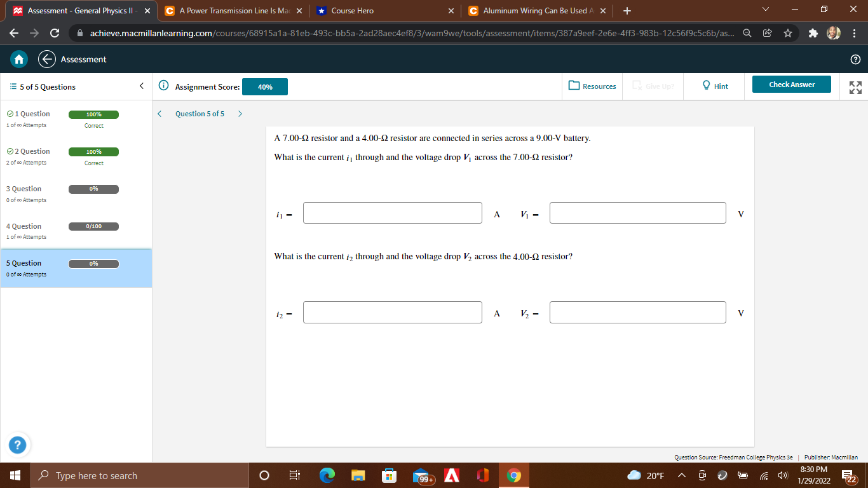Screen dimensions: 868x488
Task: Go back using the previous question arrow
Action: pos(159,113)
